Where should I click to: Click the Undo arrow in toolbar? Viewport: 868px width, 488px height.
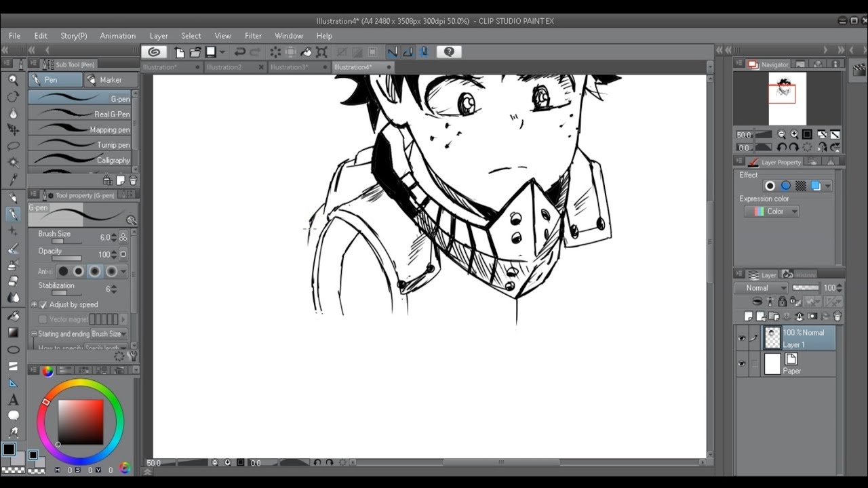coord(239,52)
